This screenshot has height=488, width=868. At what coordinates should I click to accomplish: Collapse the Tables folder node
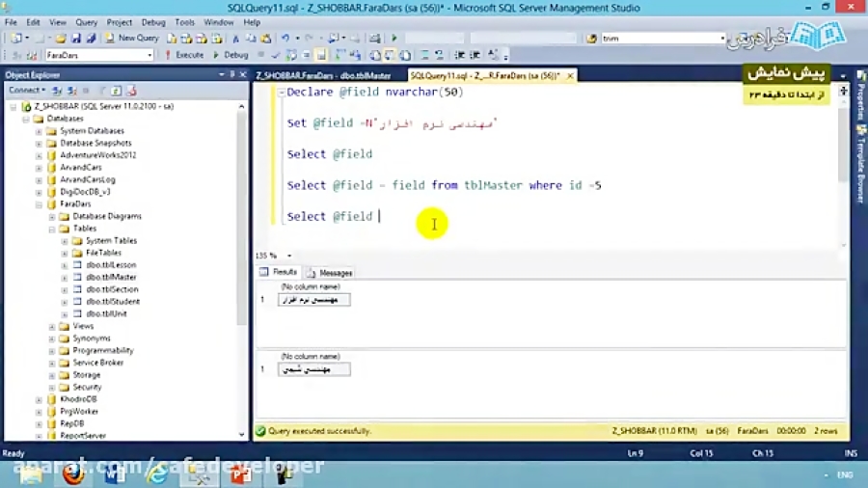(51, 229)
